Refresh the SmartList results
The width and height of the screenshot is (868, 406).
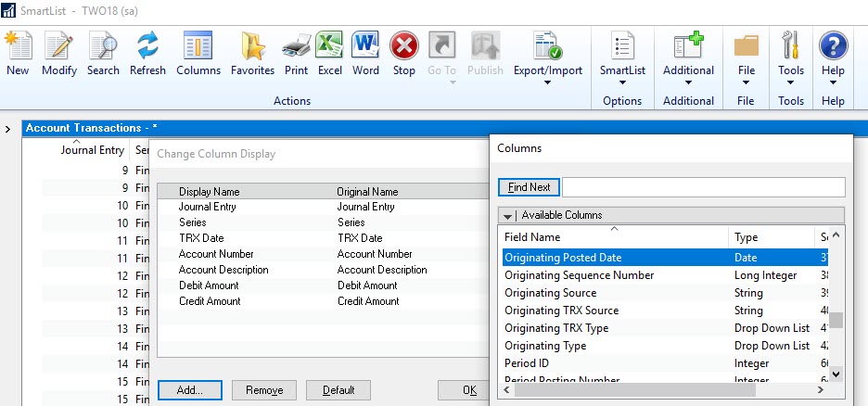coord(147,46)
